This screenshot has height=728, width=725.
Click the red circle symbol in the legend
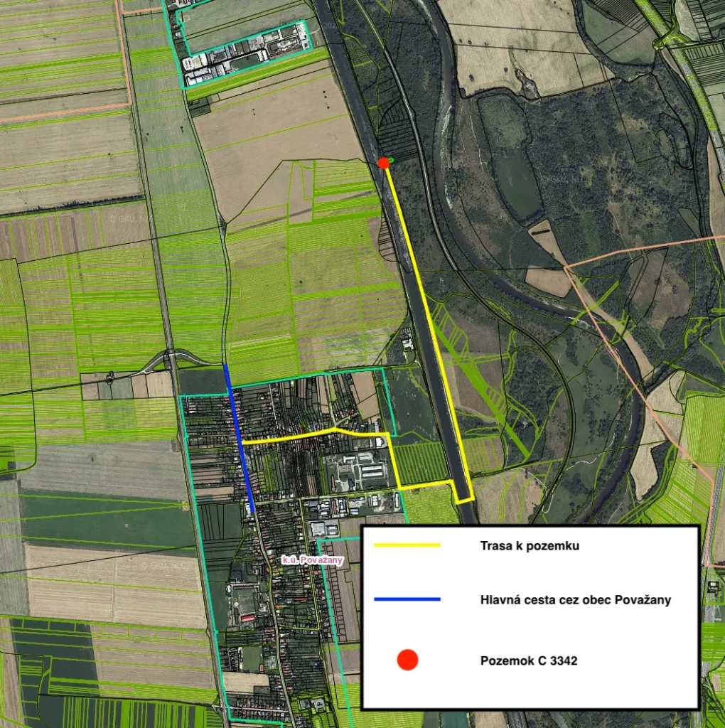pos(407,660)
